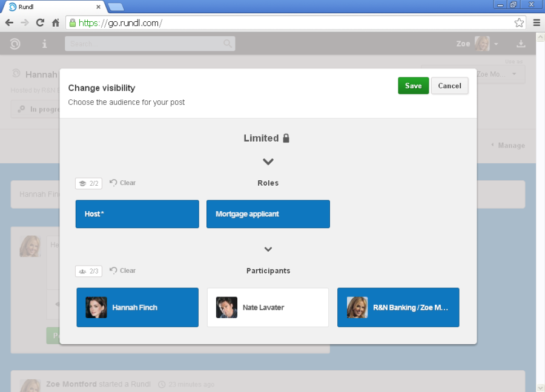Bookmark page with the star icon
The image size is (545, 392).
519,23
